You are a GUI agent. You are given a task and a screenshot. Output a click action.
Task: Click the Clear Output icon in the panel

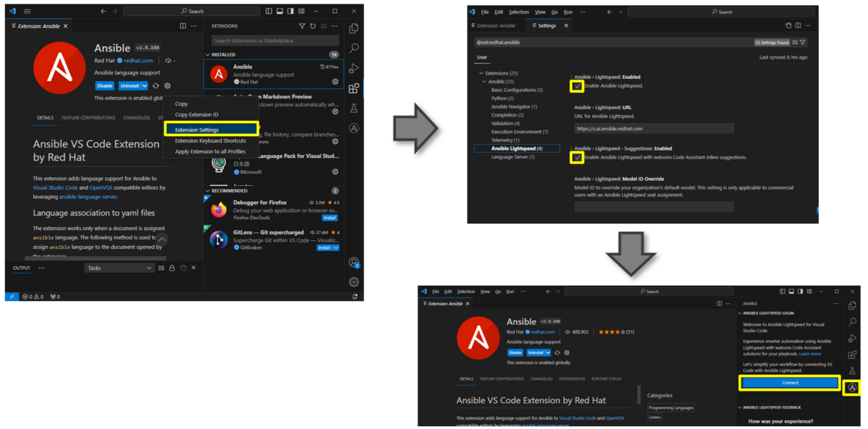tap(161, 268)
